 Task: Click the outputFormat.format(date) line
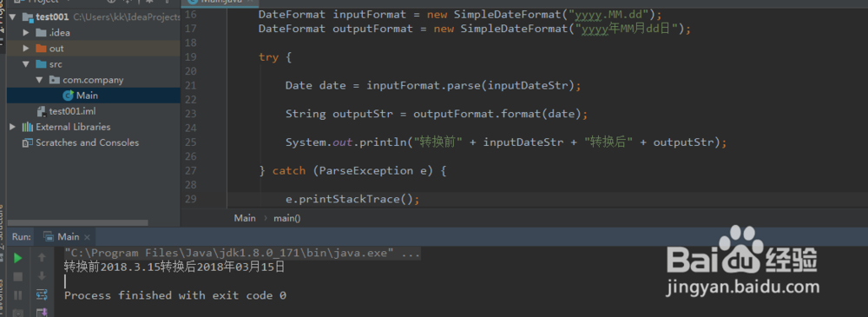click(437, 114)
